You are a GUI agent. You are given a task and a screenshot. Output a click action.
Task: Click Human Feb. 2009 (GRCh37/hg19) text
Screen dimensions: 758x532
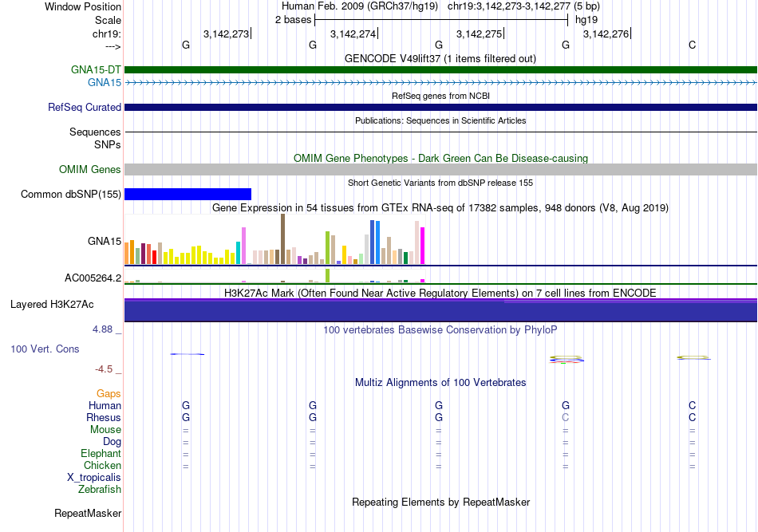click(360, 6)
